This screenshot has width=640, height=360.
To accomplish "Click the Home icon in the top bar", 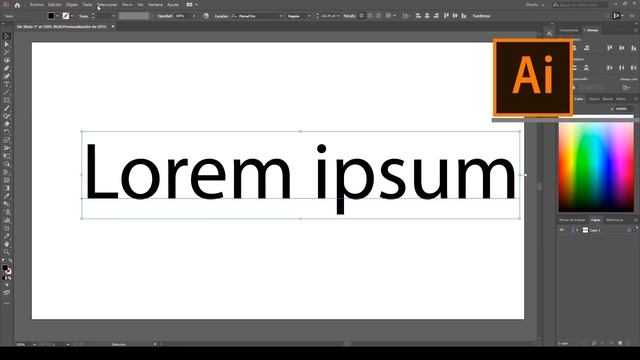I will click(17, 5).
